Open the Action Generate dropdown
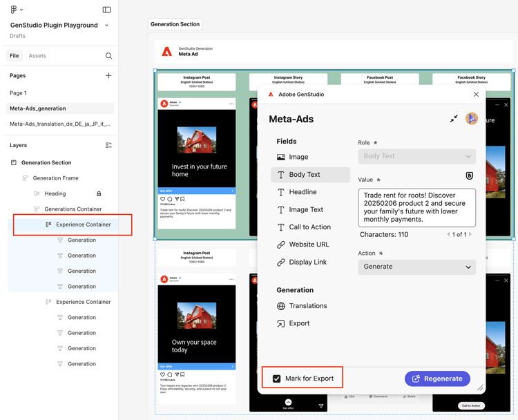This screenshot has height=420, width=518. (x=417, y=267)
